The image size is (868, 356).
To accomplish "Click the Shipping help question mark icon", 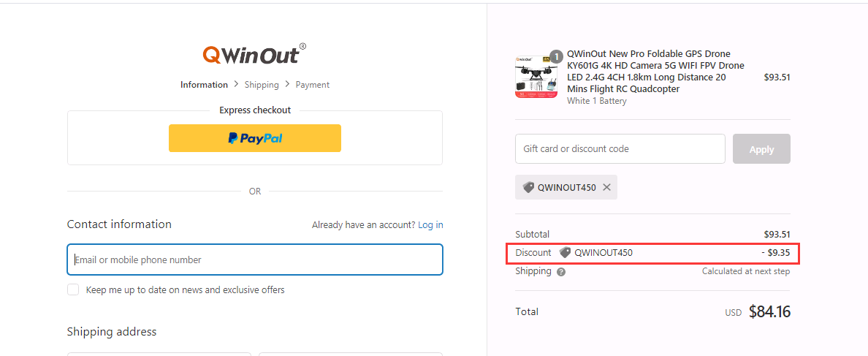I will click(561, 272).
